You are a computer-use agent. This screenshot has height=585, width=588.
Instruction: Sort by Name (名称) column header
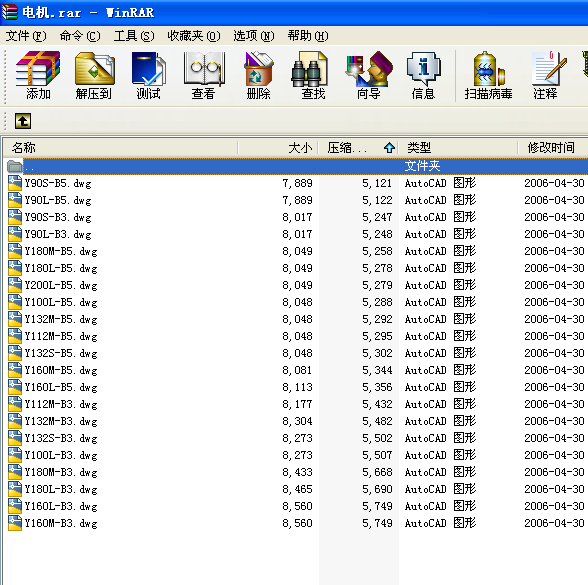tap(120, 147)
